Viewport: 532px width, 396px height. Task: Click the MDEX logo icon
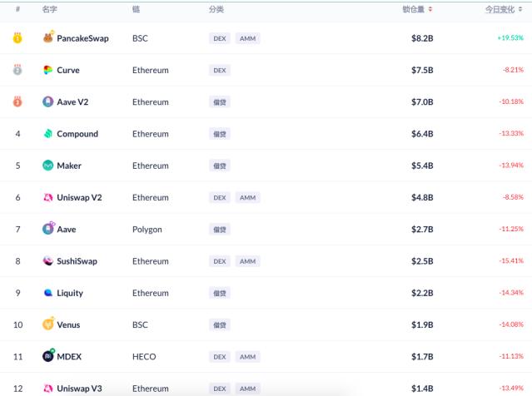(x=48, y=356)
